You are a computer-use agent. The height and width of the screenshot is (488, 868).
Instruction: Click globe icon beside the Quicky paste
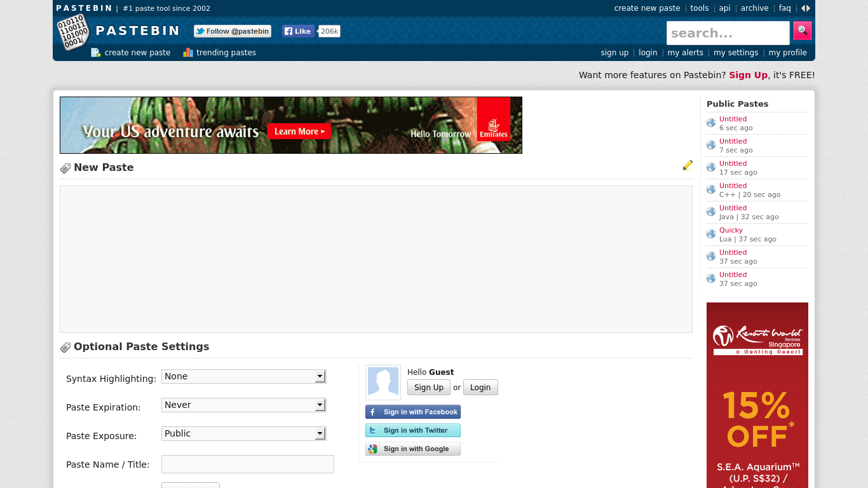(x=711, y=234)
